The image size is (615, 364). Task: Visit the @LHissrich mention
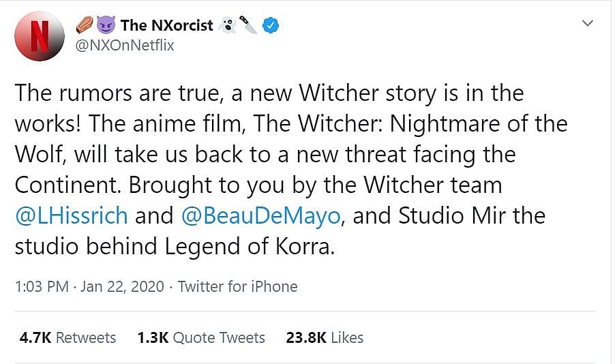[72, 215]
